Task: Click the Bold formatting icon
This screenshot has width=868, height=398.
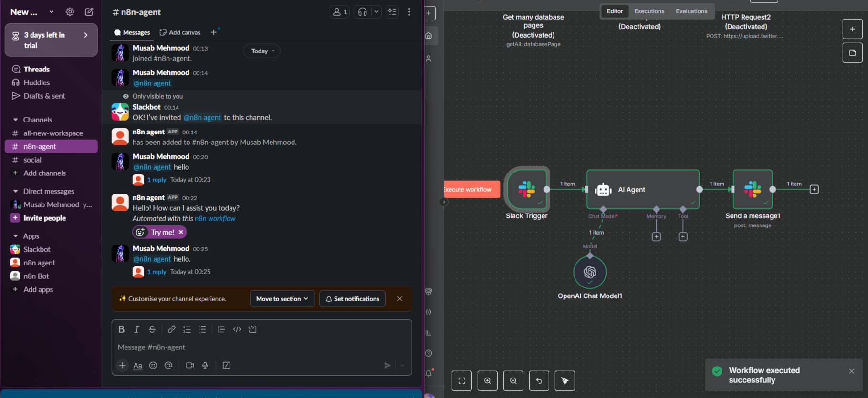Action: (122, 329)
